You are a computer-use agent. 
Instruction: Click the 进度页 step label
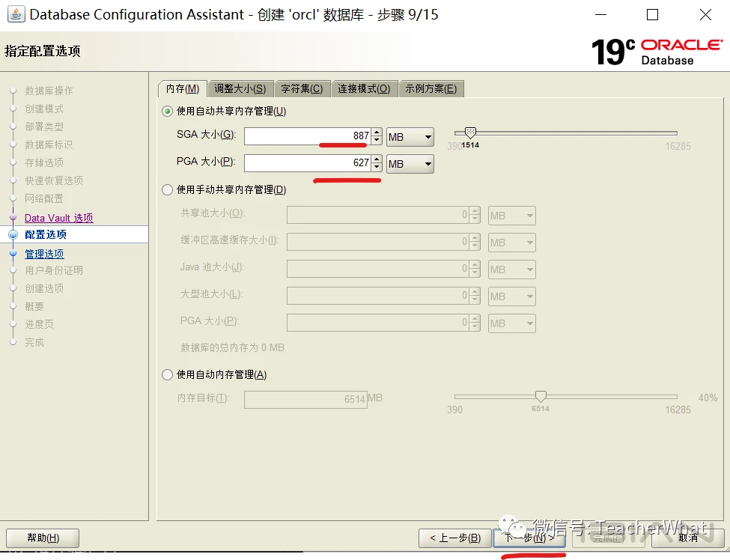[x=39, y=324]
